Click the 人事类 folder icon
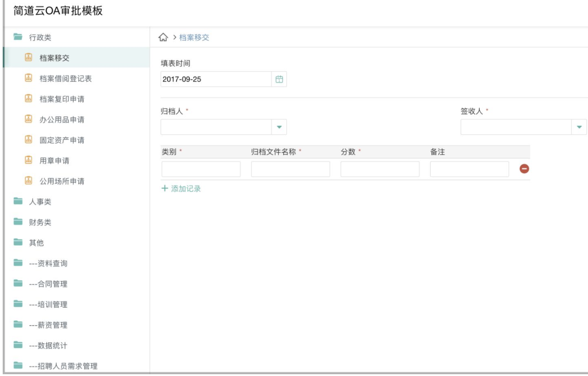 tap(18, 202)
